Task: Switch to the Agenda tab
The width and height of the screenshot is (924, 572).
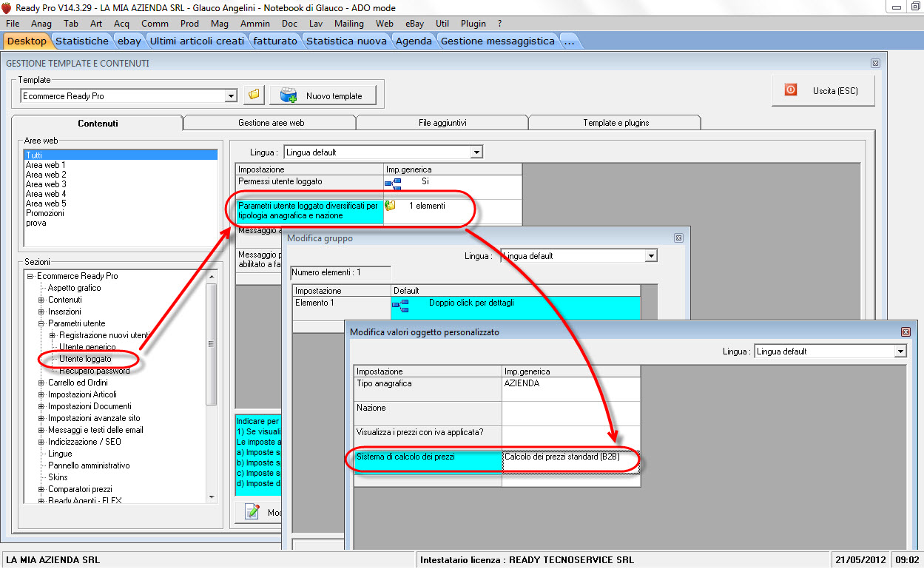Action: tap(414, 41)
